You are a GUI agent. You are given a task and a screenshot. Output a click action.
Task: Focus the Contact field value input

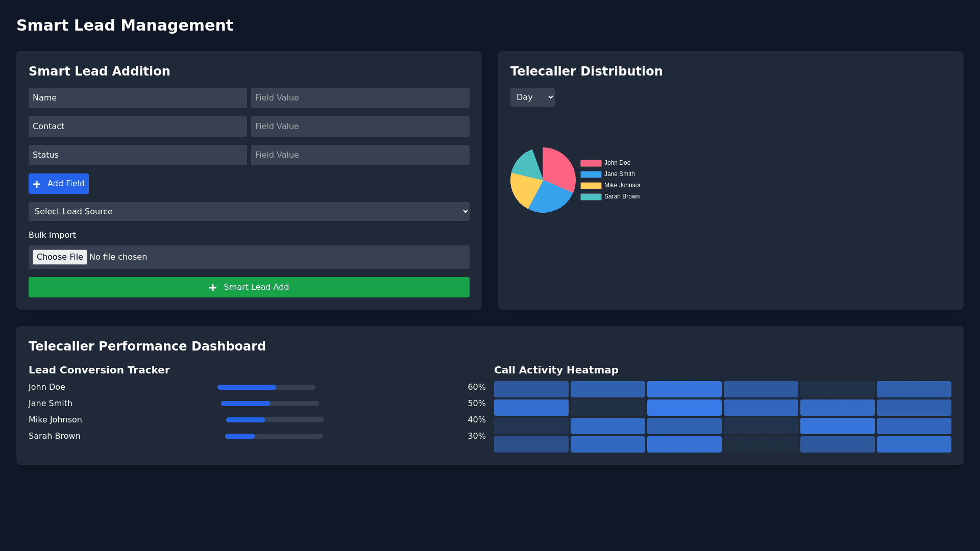360,127
